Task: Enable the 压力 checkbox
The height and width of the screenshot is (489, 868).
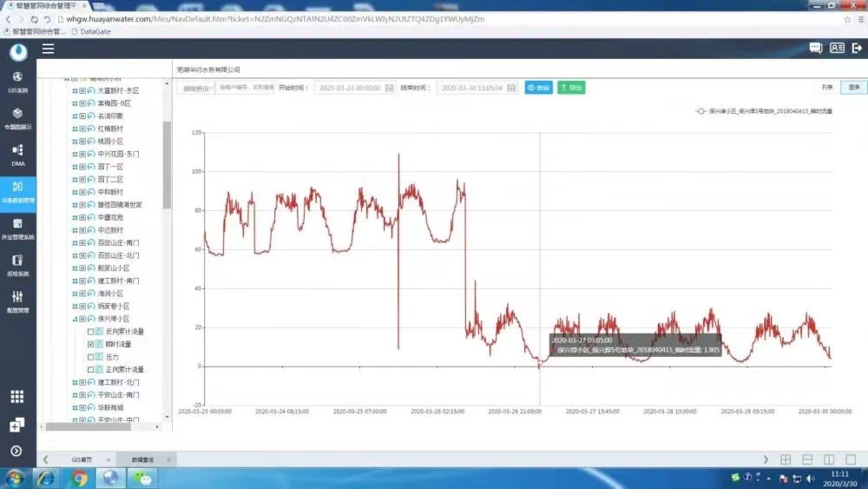Action: (x=91, y=357)
